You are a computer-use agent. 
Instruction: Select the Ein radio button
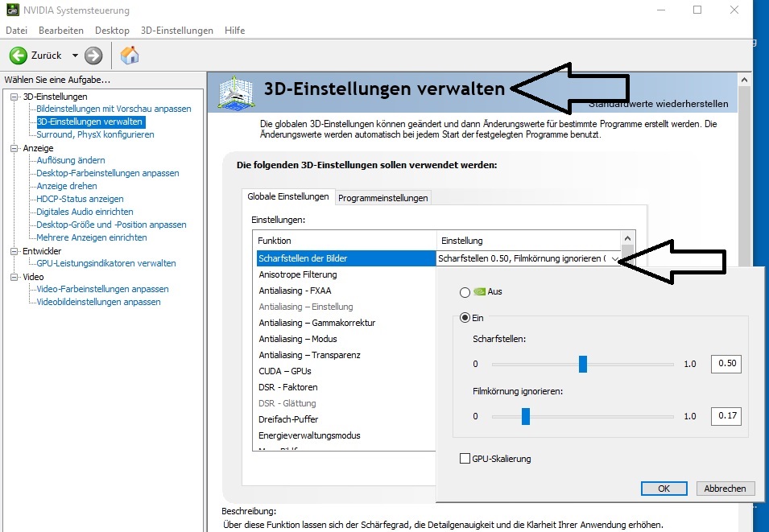click(465, 317)
